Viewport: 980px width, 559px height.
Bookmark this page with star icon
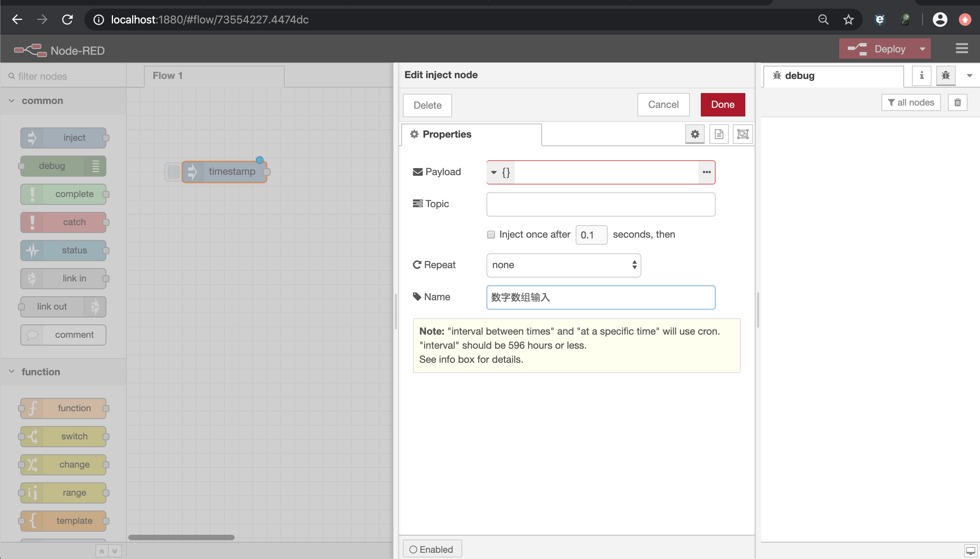coord(848,20)
